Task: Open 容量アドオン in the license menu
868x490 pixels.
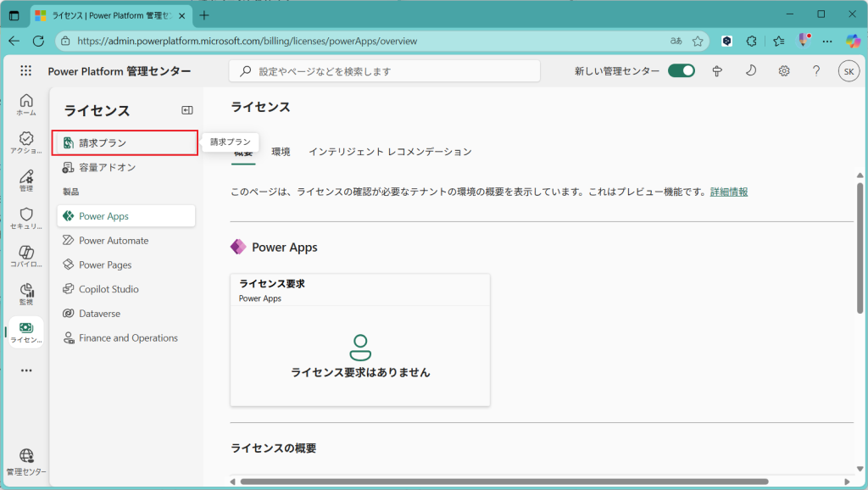Action: 126,167
